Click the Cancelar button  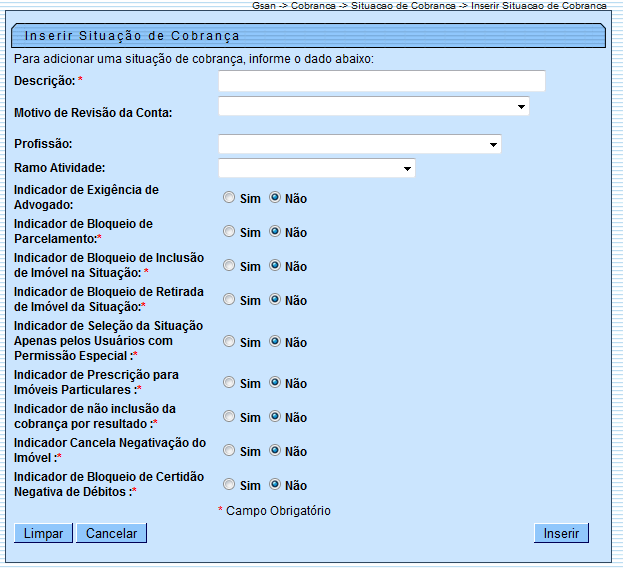click(112, 533)
